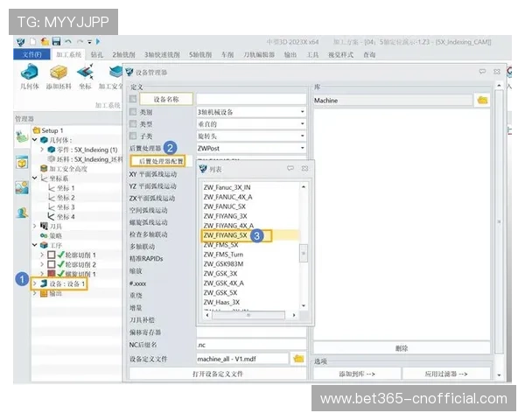Click the blue play arrow in quick access toolbar
This screenshot has height=420, width=525.
tap(98, 41)
